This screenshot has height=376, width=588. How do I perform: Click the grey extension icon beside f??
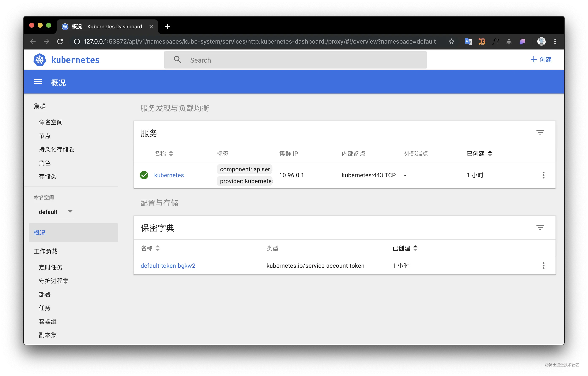pos(509,41)
